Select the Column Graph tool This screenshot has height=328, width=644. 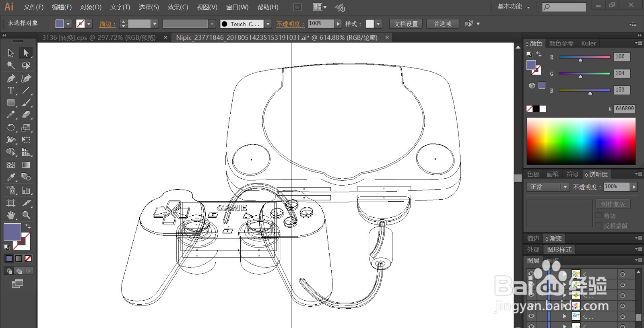pyautogui.click(x=26, y=190)
